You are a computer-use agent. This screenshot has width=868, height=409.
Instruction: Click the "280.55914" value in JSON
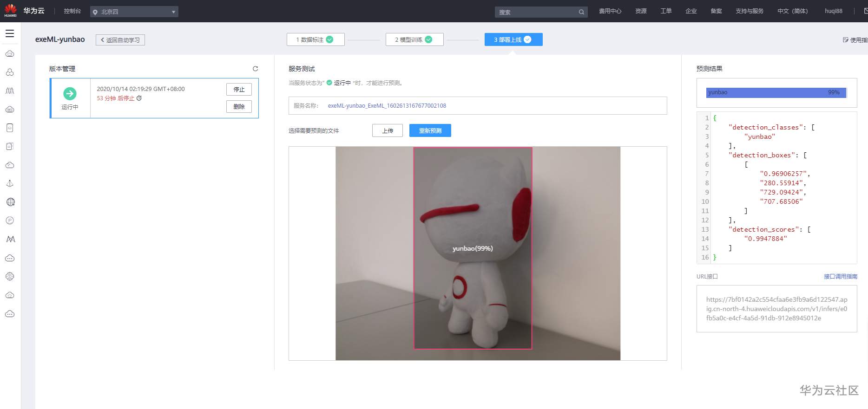[x=782, y=183]
